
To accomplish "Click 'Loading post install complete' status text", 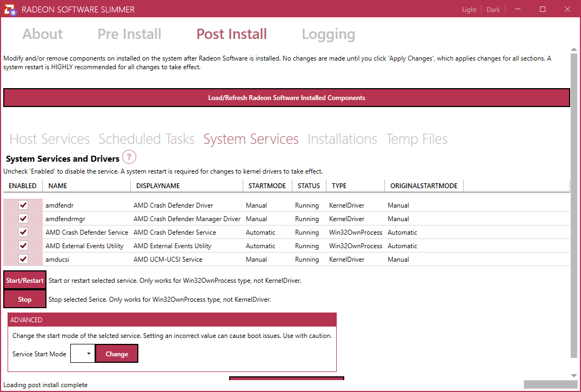I will click(45, 384).
